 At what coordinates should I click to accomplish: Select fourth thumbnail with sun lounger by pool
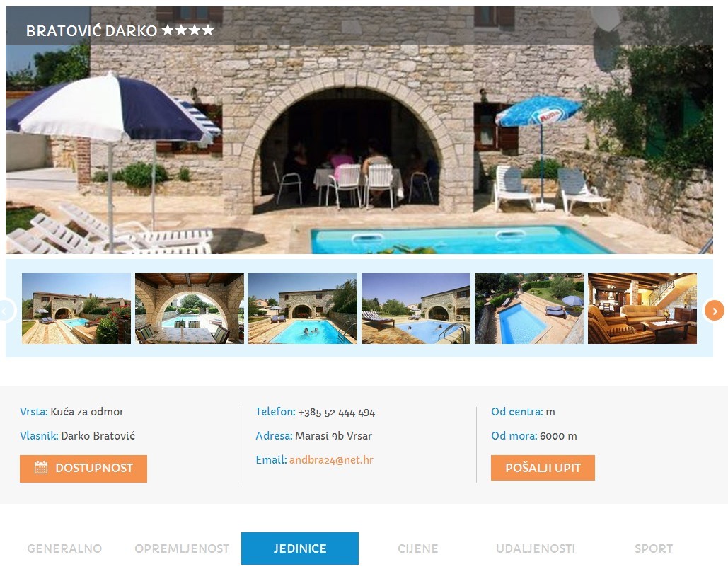coord(416,309)
